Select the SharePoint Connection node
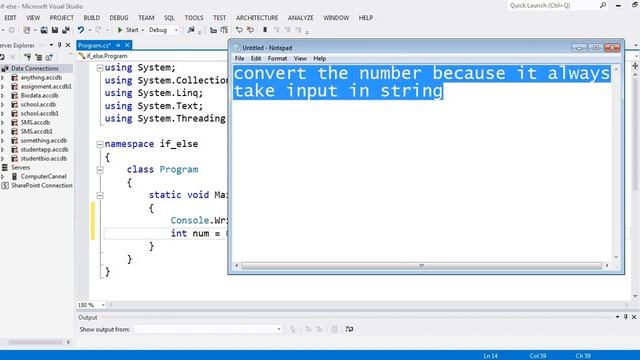 point(42,185)
